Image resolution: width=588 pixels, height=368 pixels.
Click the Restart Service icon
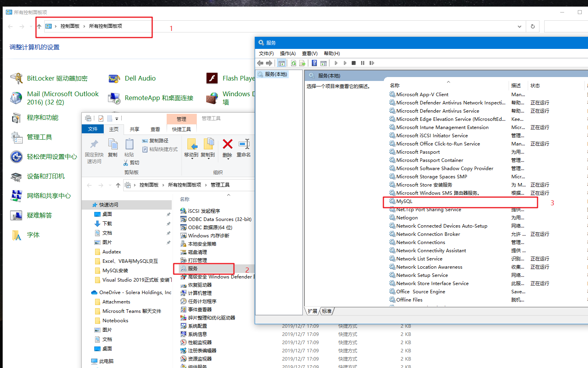coord(372,63)
